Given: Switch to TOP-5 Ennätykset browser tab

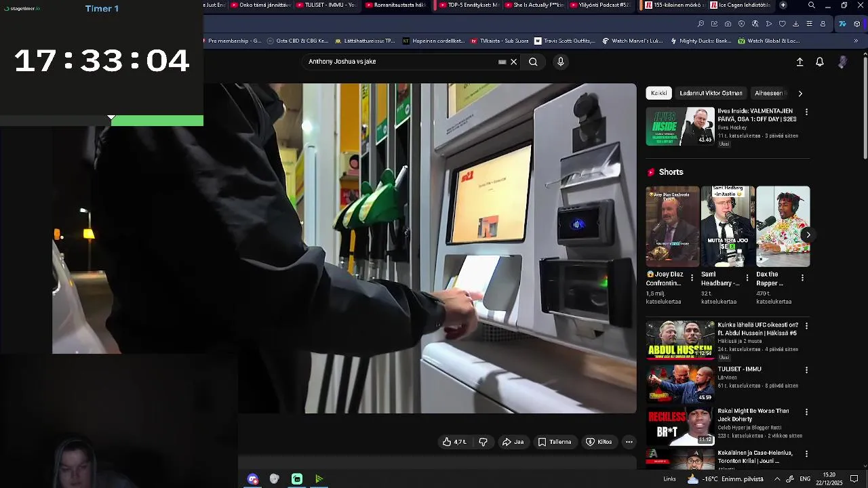Looking at the screenshot, I should [467, 5].
